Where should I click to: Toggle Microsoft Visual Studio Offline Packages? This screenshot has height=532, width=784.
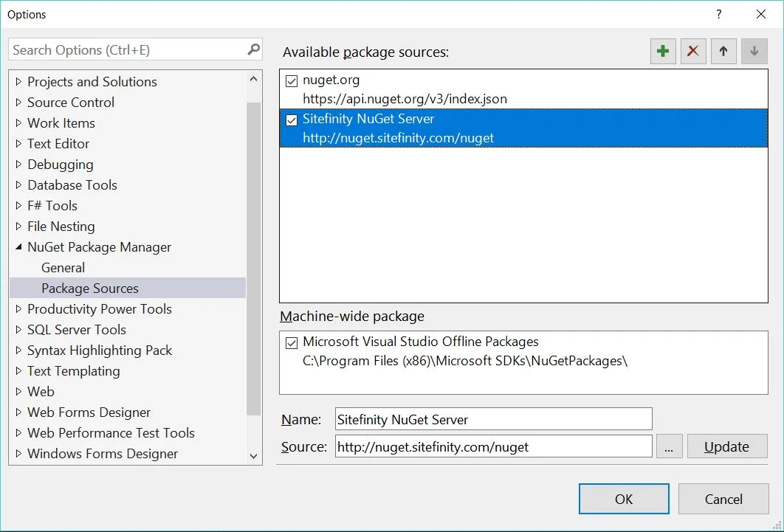pos(292,342)
